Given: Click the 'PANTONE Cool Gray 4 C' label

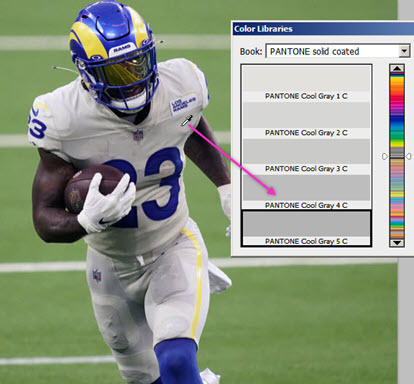Looking at the screenshot, I should 306,205.
